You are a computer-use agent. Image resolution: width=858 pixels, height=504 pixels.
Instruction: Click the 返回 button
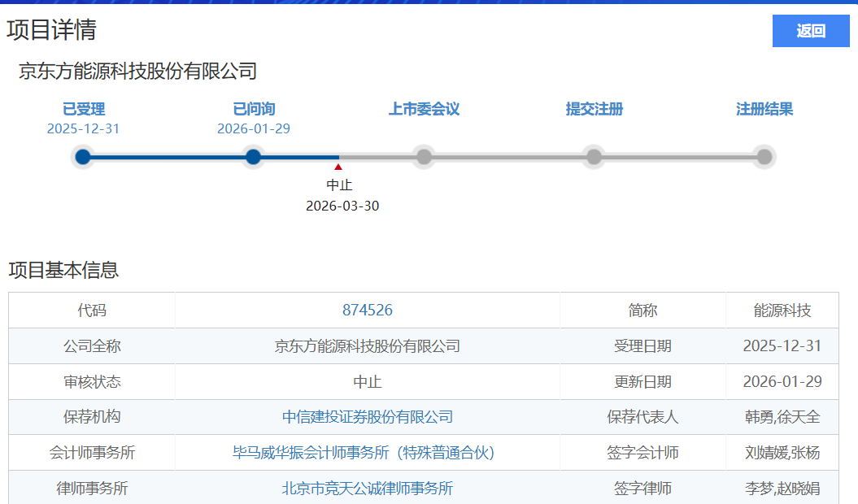click(810, 31)
